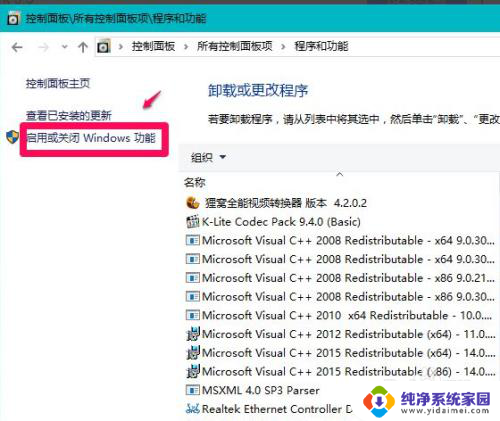Image resolution: width=500 pixels, height=421 pixels.
Task: Click icon of Visual C++ 2008 x86 9.0.21
Action: point(193,278)
